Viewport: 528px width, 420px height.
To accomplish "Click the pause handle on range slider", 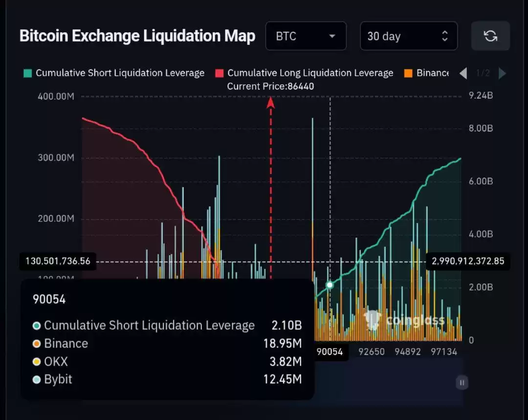I will tap(462, 383).
